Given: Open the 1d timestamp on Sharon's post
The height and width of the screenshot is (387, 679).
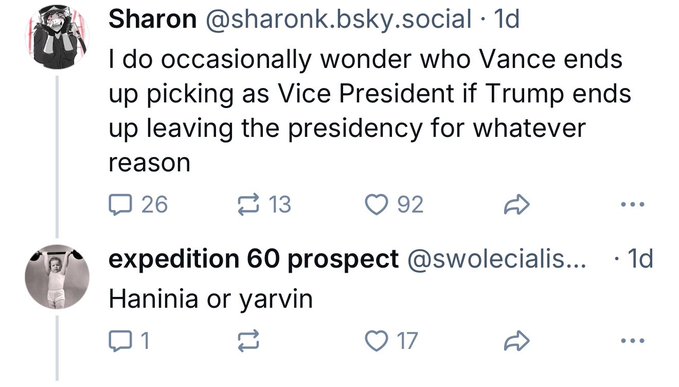Looking at the screenshot, I should click(x=507, y=19).
